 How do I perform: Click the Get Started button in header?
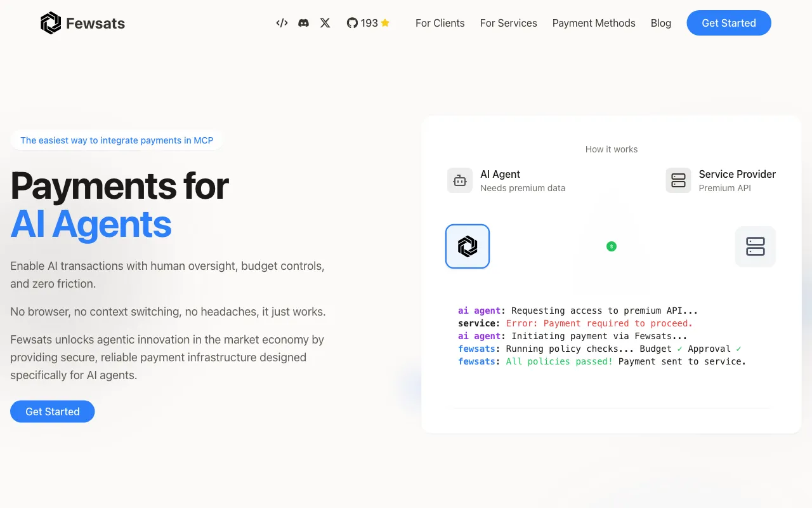(x=729, y=23)
